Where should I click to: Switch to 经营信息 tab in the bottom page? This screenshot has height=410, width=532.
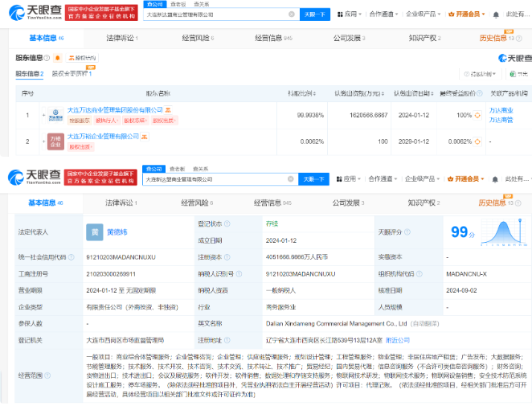[x=272, y=203]
